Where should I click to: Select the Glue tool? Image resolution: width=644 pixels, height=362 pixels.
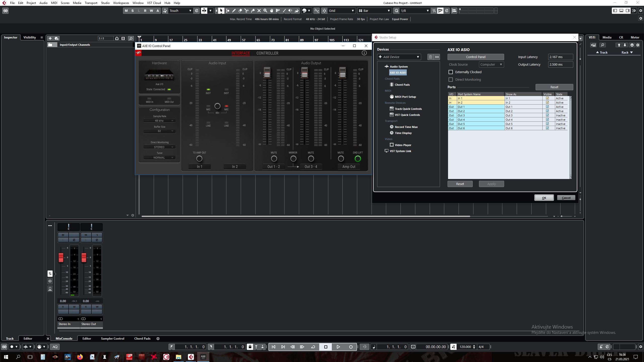click(253, 11)
